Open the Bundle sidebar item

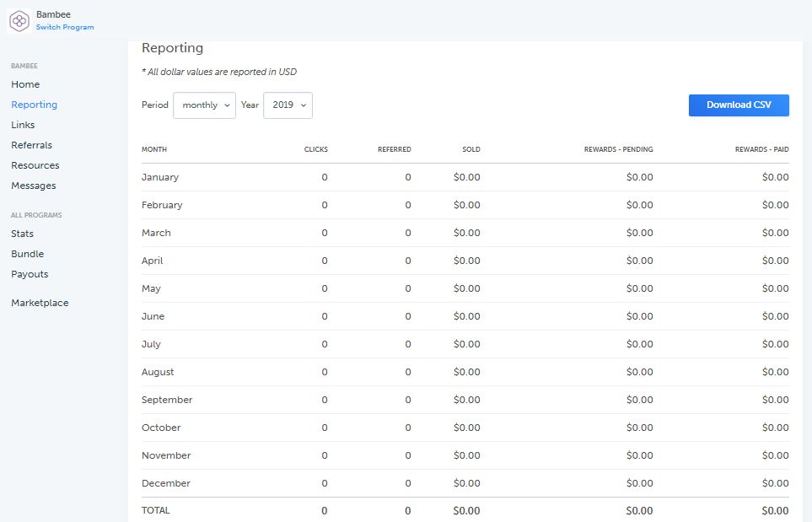coord(27,254)
